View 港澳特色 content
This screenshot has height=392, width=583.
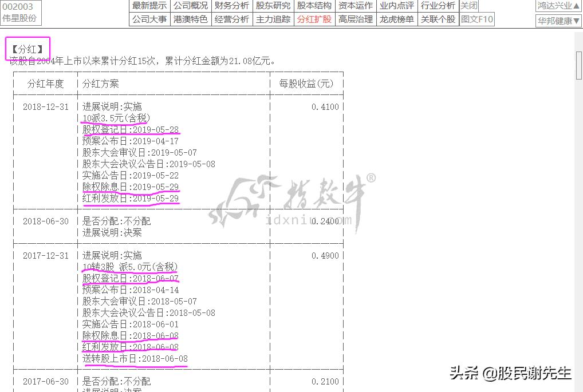[x=190, y=18]
